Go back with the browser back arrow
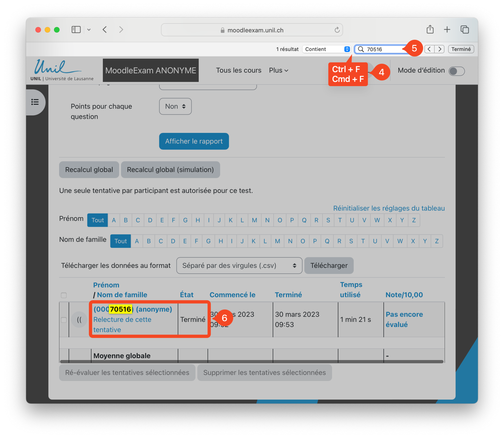The image size is (504, 438). click(105, 30)
